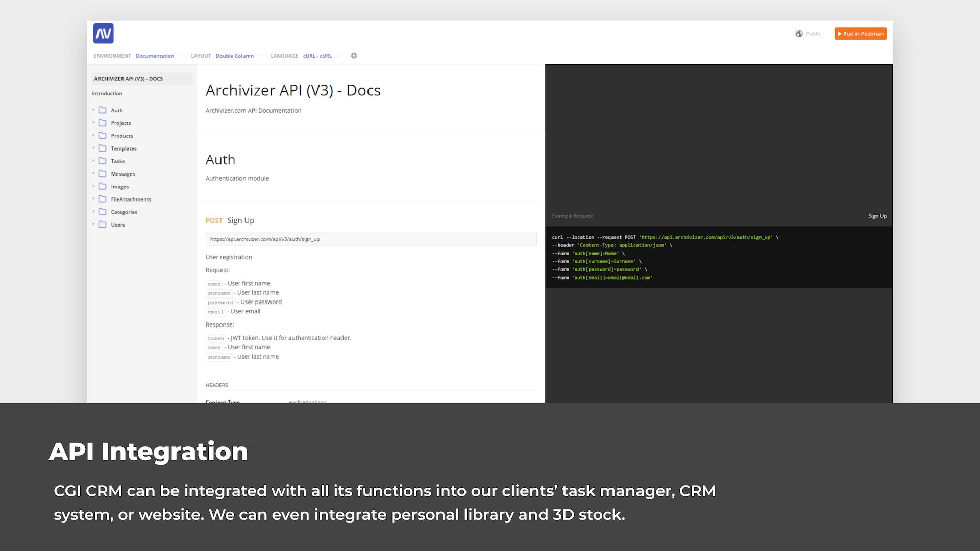This screenshot has height=551, width=980.
Task: Click the Templates folder icon
Action: (x=103, y=148)
